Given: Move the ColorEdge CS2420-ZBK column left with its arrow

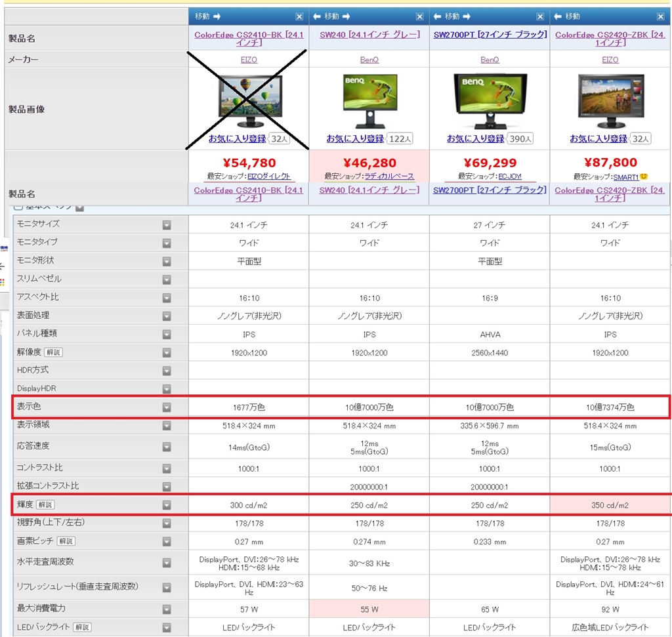Looking at the screenshot, I should coord(558,16).
